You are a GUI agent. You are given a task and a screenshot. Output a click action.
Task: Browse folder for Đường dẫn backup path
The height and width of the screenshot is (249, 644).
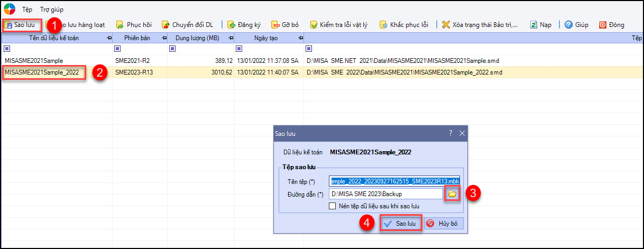[452, 194]
